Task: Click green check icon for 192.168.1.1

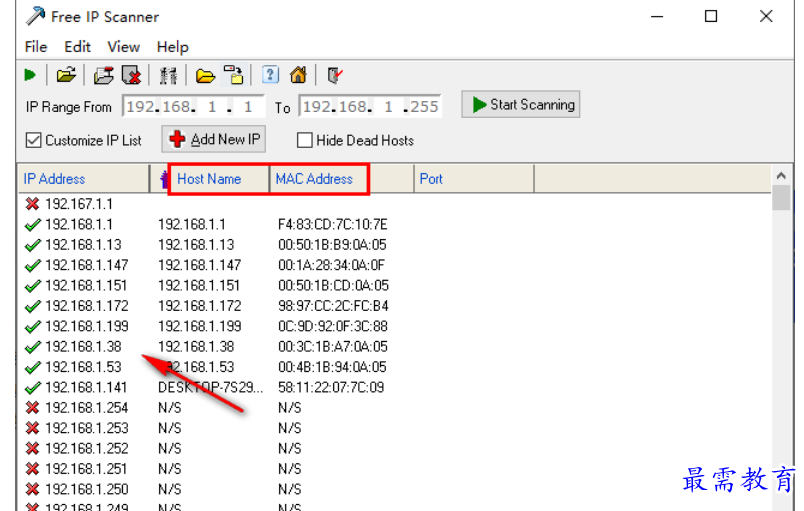Action: pyautogui.click(x=32, y=224)
